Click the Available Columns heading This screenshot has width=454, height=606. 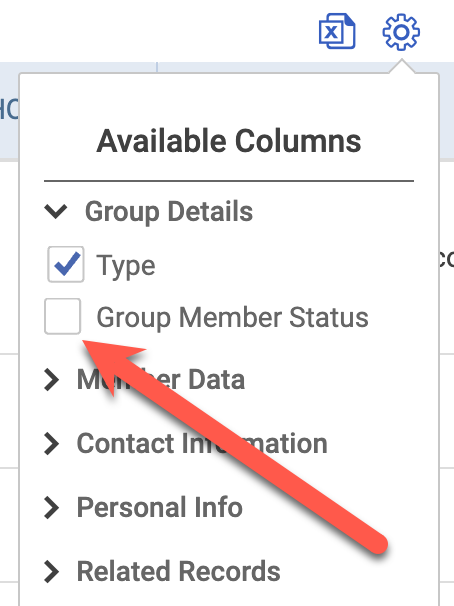229,141
